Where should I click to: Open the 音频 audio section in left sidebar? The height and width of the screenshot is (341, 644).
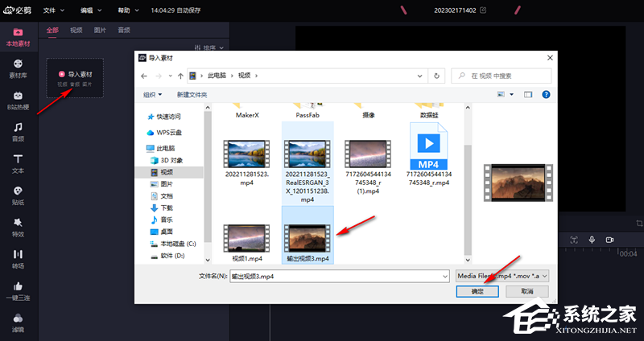18,132
